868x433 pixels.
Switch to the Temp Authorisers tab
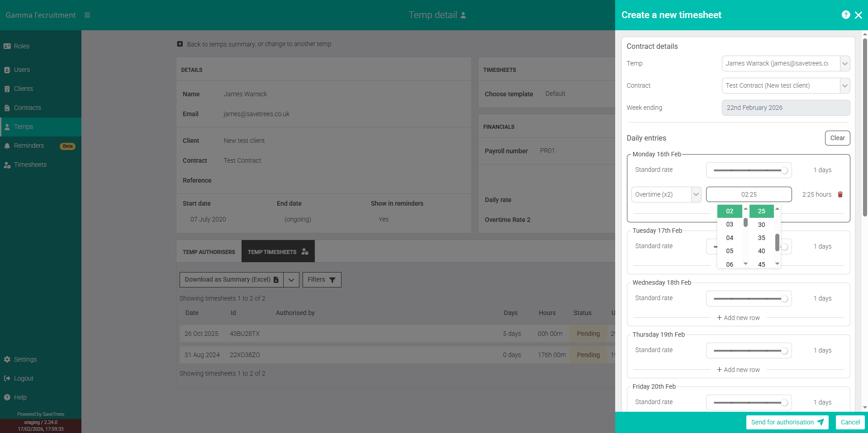pos(209,252)
